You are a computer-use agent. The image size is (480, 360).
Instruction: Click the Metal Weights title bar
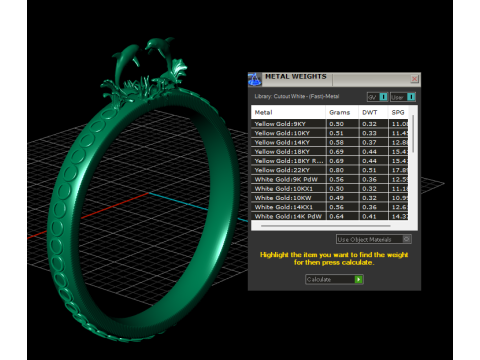pos(333,79)
